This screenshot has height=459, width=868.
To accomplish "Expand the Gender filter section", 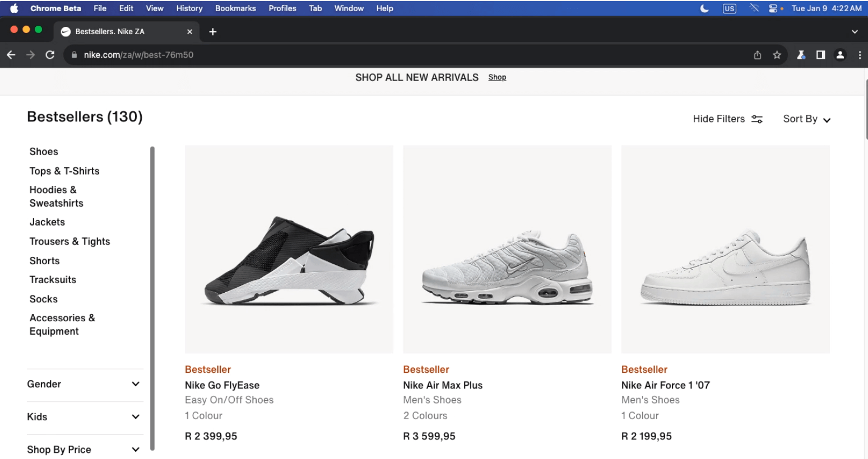I will [x=84, y=384].
